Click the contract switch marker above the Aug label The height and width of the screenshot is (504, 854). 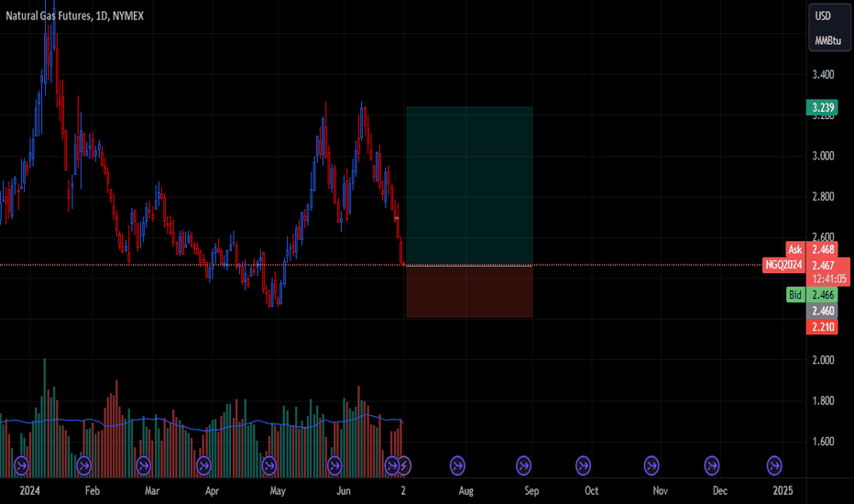457,466
